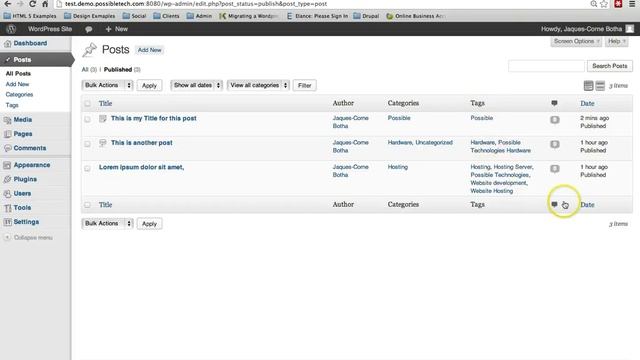Screen dimensions: 640x360
Task: Click the post format icon beside 'This is another post'
Action: [x=103, y=143]
